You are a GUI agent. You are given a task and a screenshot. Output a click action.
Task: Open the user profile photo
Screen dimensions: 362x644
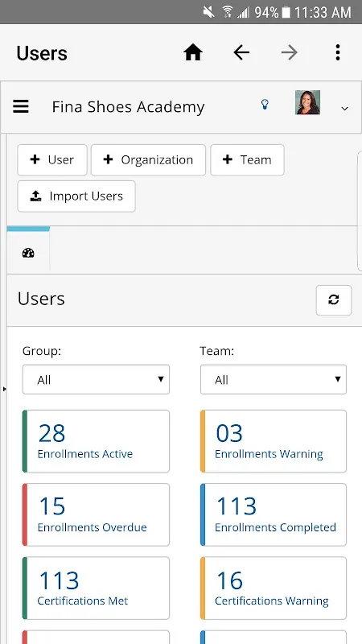[308, 102]
